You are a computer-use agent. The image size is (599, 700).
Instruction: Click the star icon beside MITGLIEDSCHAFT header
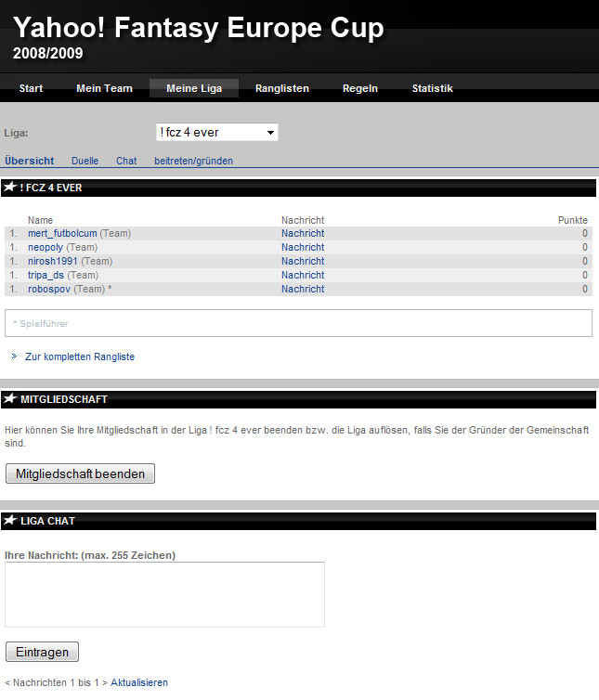pos(10,398)
